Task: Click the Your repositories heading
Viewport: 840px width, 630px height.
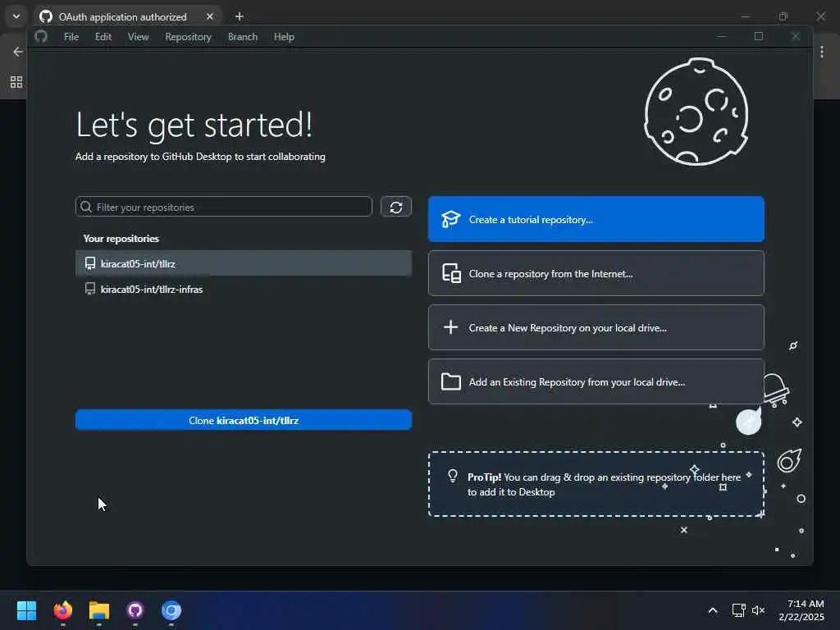Action: [x=121, y=239]
